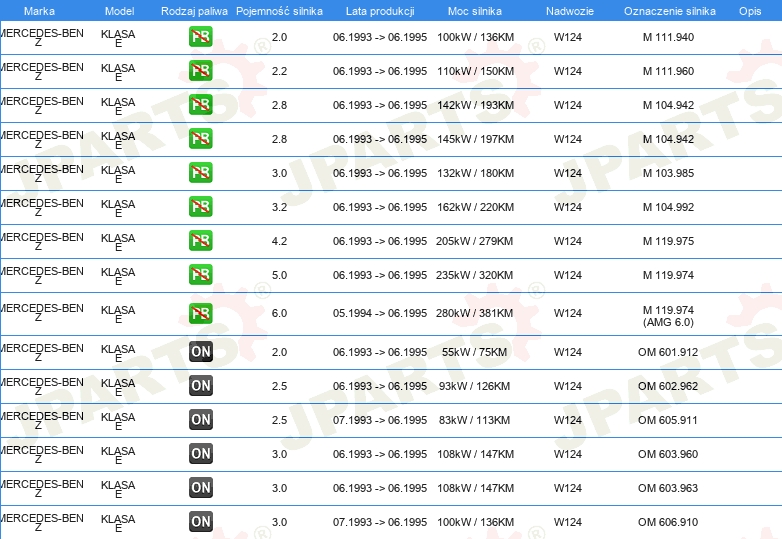Select engine code OM 603.960

point(668,454)
